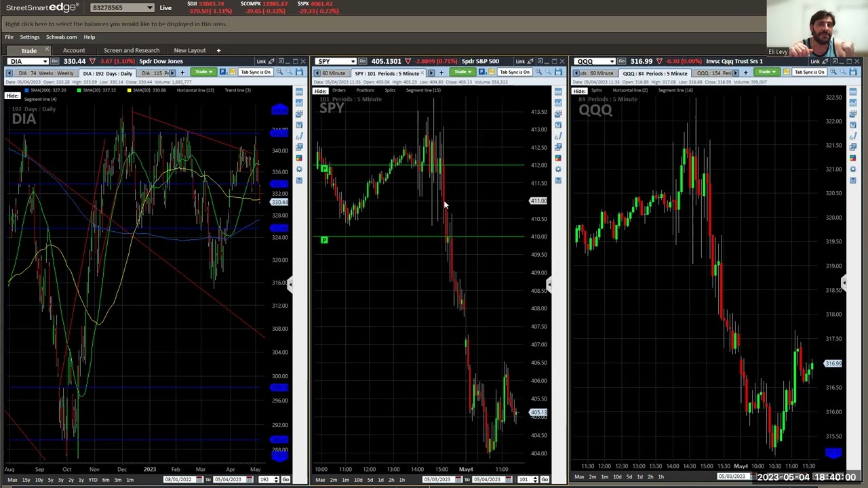Open the DIA symbol dropdown
Image resolution: width=868 pixels, height=488 pixels.
coord(45,61)
